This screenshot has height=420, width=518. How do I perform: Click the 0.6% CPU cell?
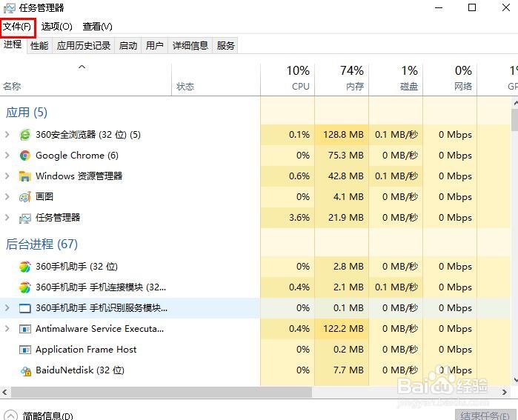tap(288, 176)
